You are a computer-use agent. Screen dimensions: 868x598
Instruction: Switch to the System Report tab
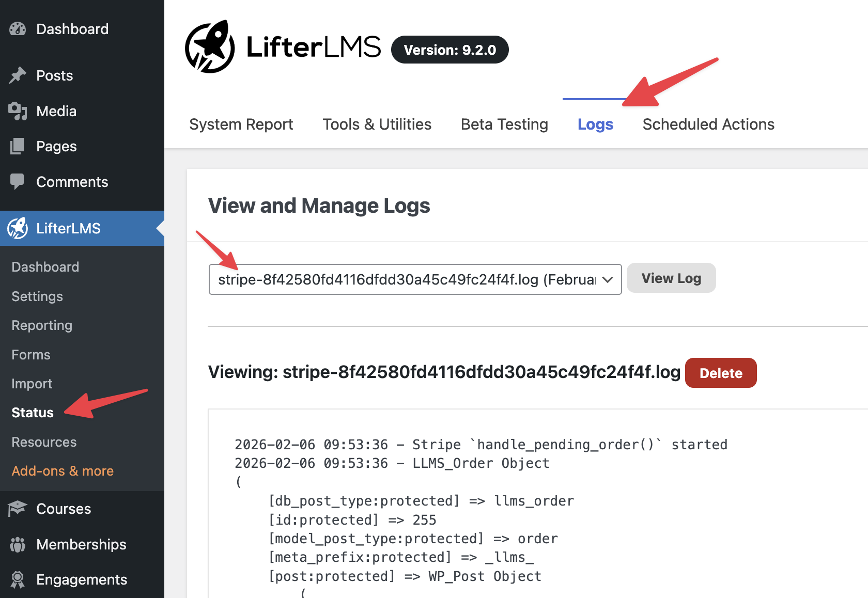tap(241, 124)
